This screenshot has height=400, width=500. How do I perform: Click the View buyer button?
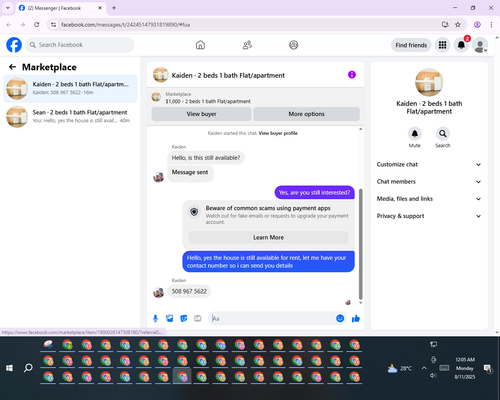tap(201, 114)
